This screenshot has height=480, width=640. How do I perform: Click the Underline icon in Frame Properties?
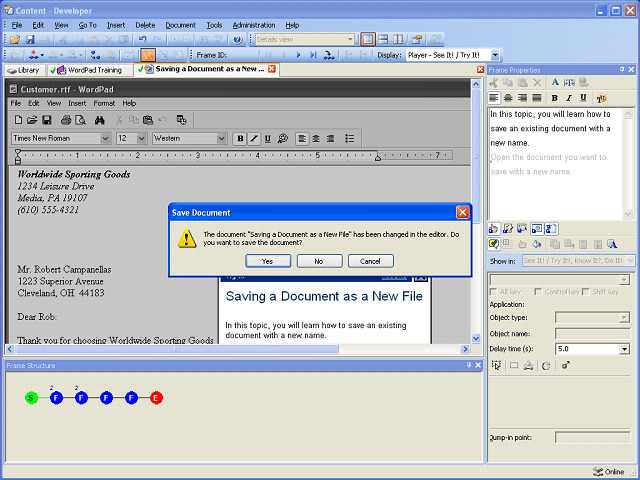[x=583, y=98]
